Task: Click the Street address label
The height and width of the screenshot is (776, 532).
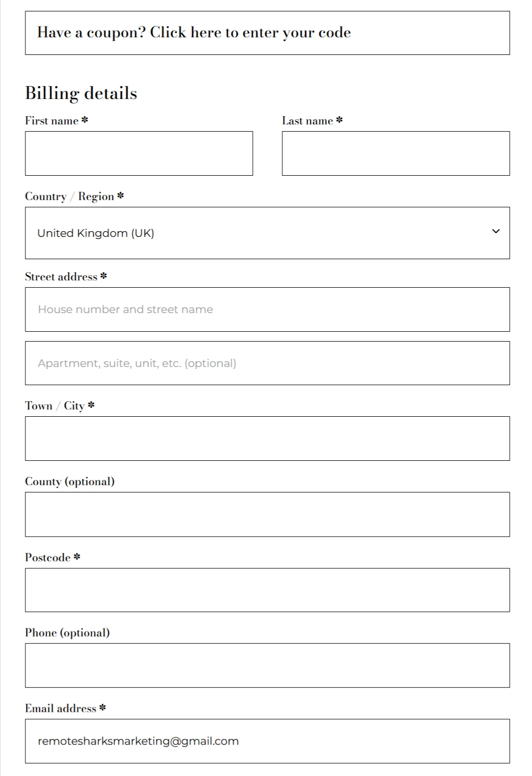Action: 61,277
